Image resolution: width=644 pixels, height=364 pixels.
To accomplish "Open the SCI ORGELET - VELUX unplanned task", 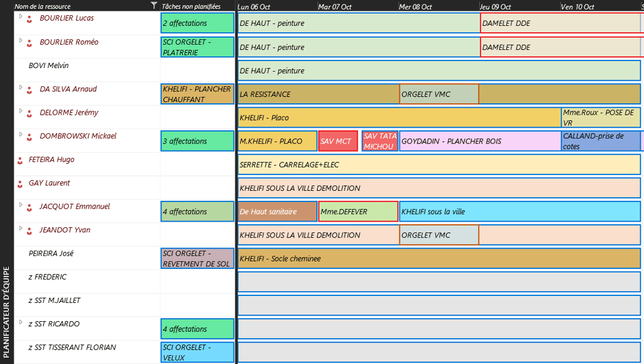I will [197, 353].
